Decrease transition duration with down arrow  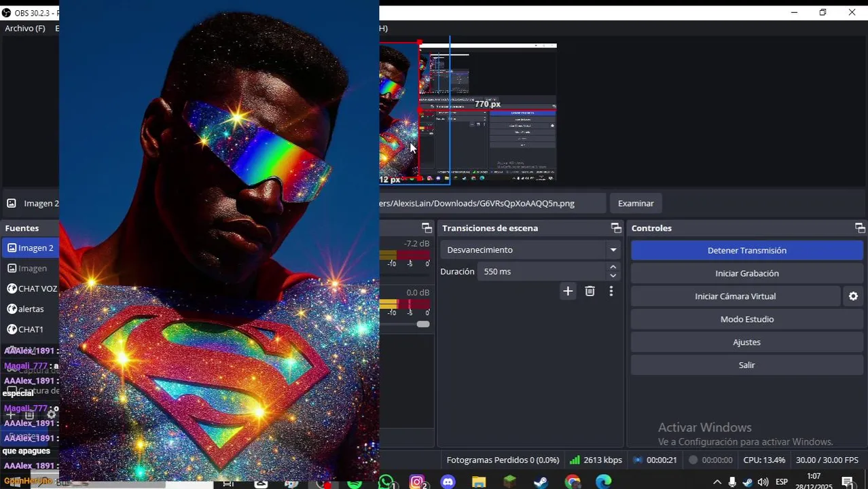click(613, 276)
